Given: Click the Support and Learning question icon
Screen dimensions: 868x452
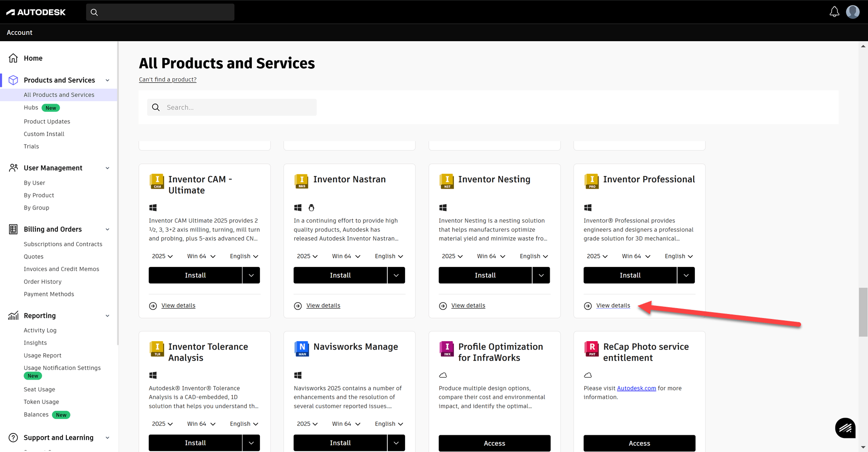Looking at the screenshot, I should [x=14, y=438].
